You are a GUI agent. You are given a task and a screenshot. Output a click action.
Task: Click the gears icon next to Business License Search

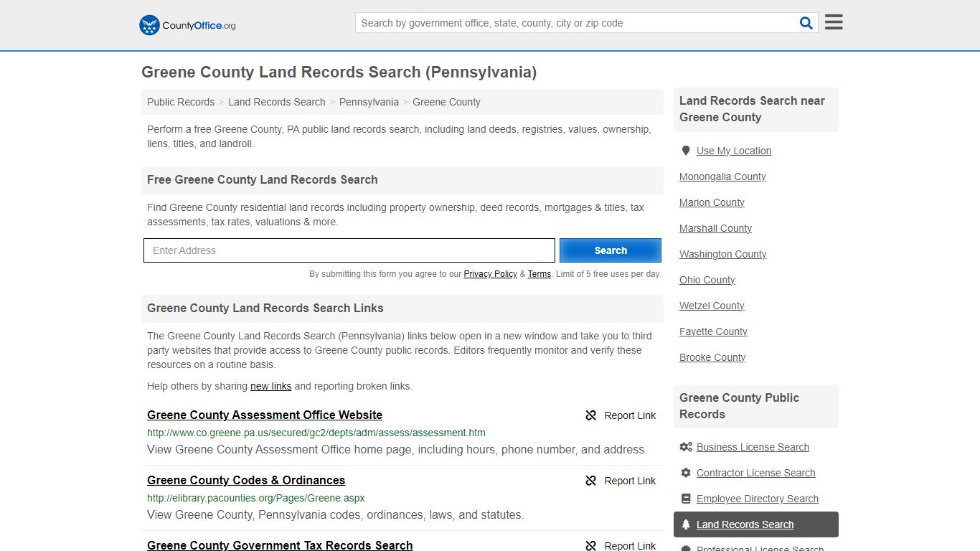pos(686,447)
